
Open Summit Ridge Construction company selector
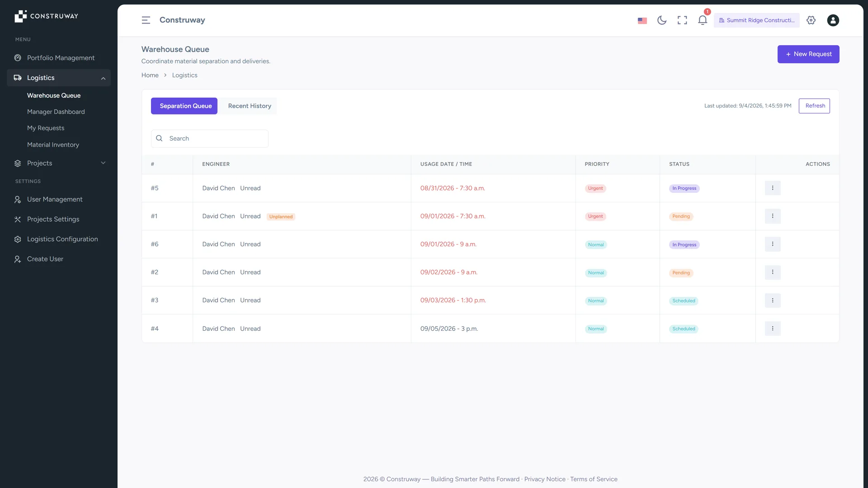coord(756,20)
